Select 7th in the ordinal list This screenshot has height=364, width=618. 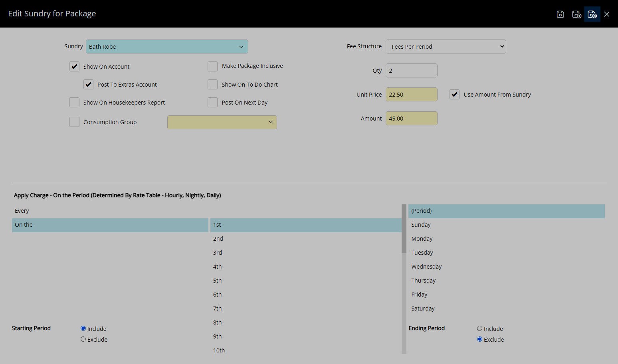pyautogui.click(x=306, y=309)
